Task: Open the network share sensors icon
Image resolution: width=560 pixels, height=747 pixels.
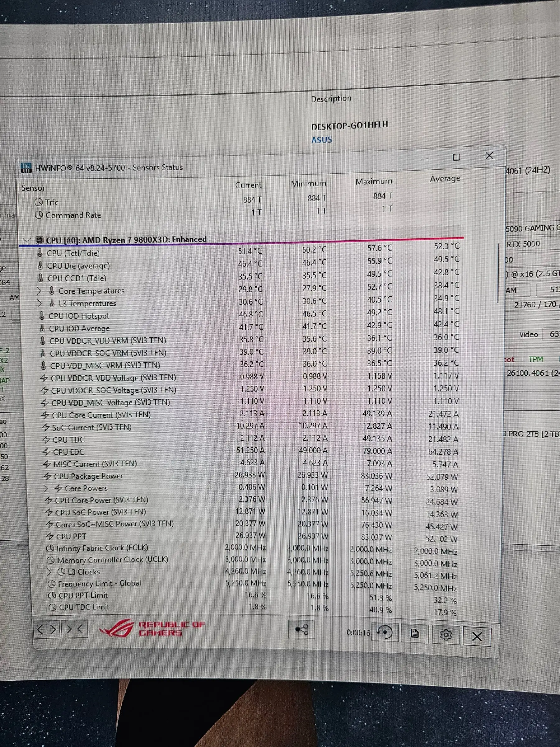Action: [301, 629]
